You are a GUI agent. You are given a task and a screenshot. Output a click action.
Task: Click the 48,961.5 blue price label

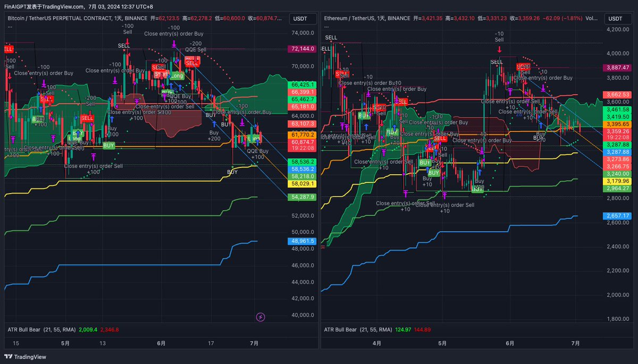point(302,241)
